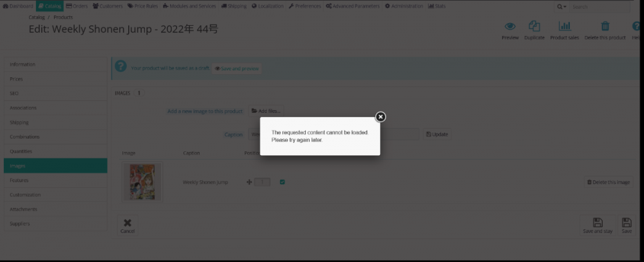The image size is (644, 262).
Task: Click the Preview eye icon
Action: coord(510,26)
